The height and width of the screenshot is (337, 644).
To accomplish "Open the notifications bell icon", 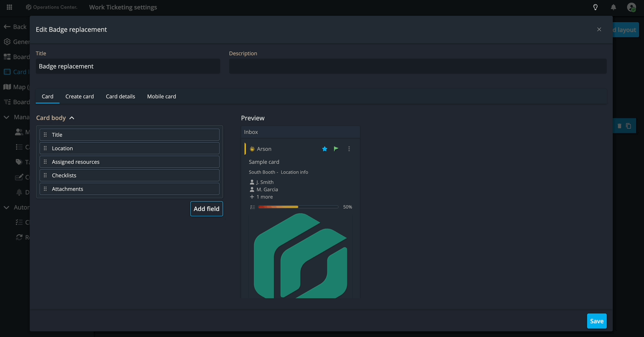I will pyautogui.click(x=613, y=7).
